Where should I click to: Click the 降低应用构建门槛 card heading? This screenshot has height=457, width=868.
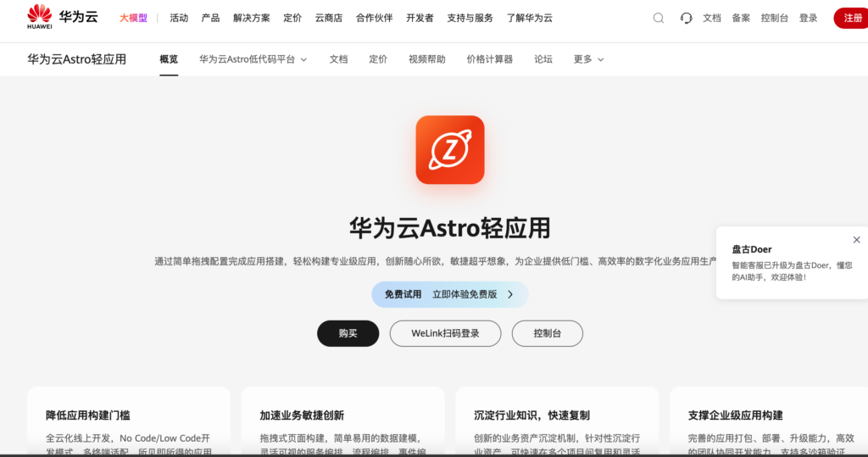pyautogui.click(x=88, y=415)
